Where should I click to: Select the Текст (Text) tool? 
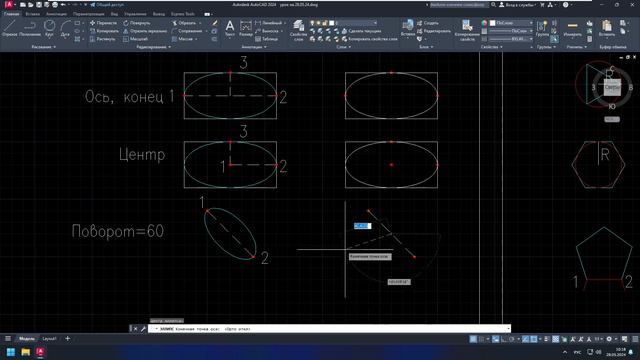click(x=230, y=28)
